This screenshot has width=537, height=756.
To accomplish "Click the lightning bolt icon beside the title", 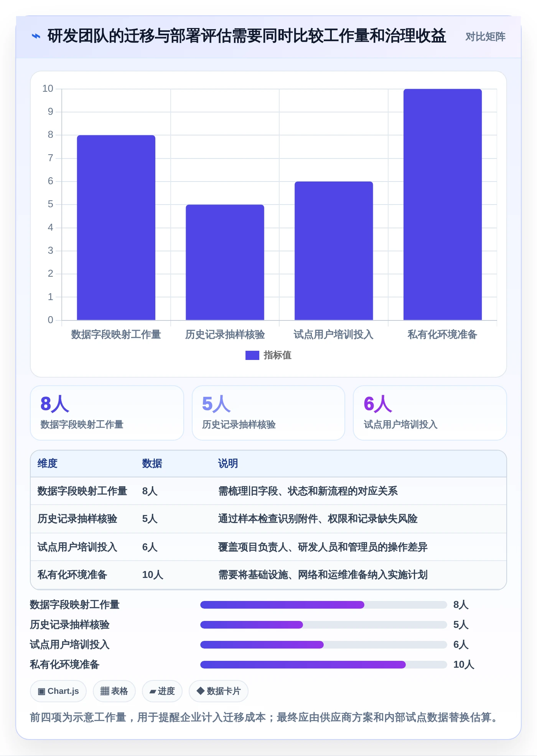I will click(x=36, y=36).
